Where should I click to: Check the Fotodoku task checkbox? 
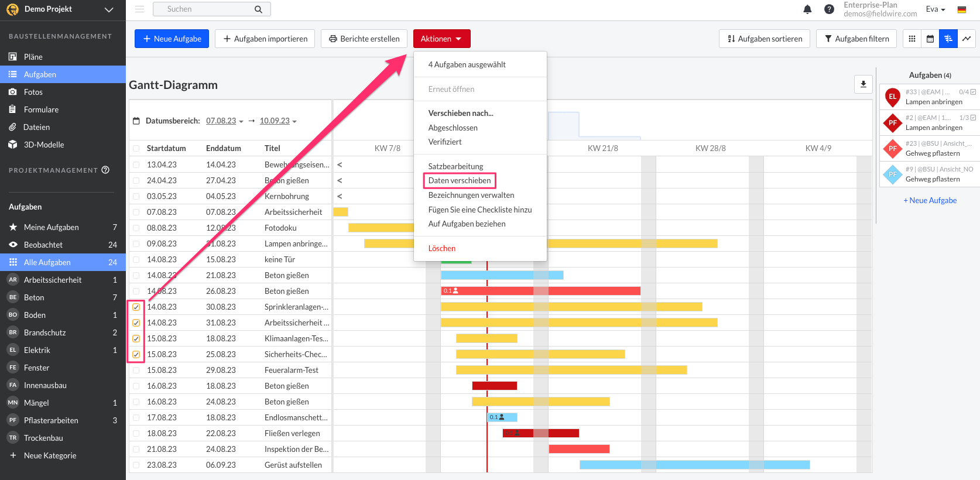(x=136, y=228)
